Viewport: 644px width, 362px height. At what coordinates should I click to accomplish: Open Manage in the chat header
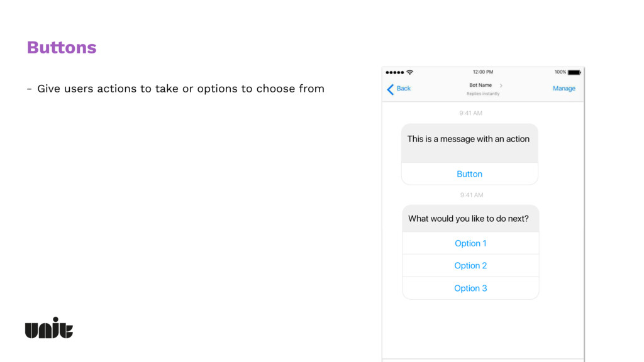click(564, 88)
